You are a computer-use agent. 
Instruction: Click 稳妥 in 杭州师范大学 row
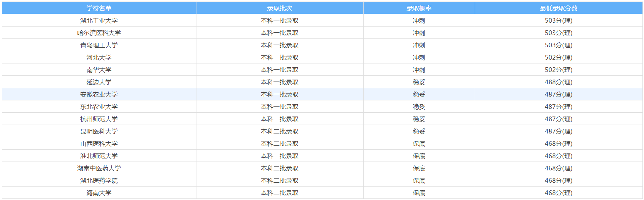pos(419,119)
